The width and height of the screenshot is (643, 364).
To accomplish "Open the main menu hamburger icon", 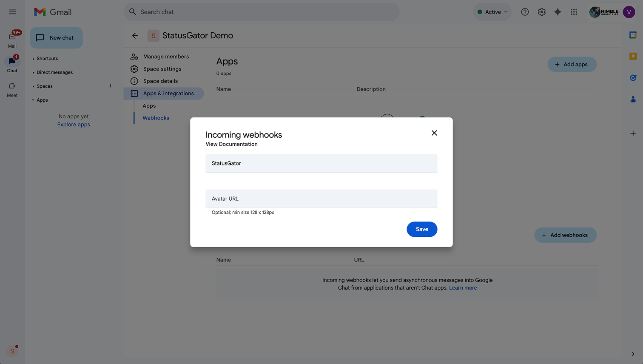I will click(12, 12).
